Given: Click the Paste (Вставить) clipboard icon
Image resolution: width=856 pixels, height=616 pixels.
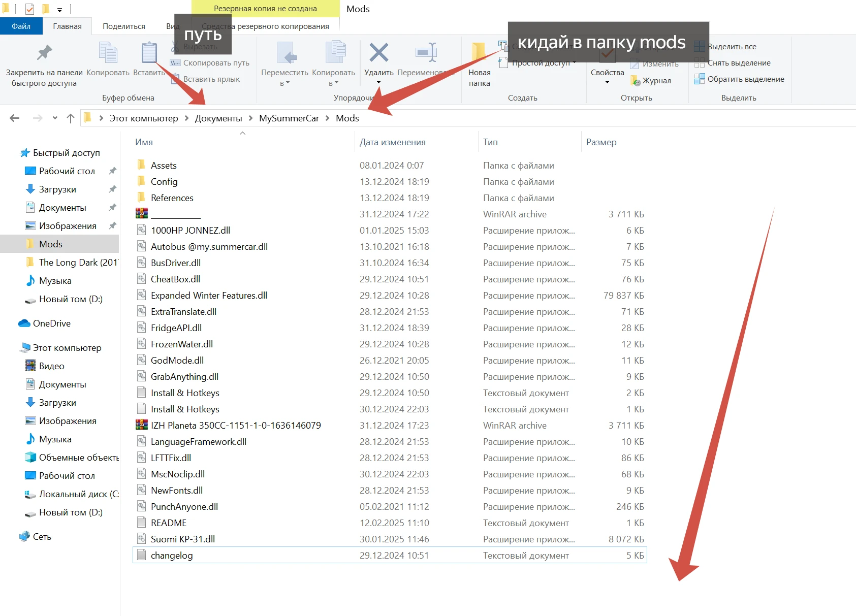Looking at the screenshot, I should [x=149, y=53].
